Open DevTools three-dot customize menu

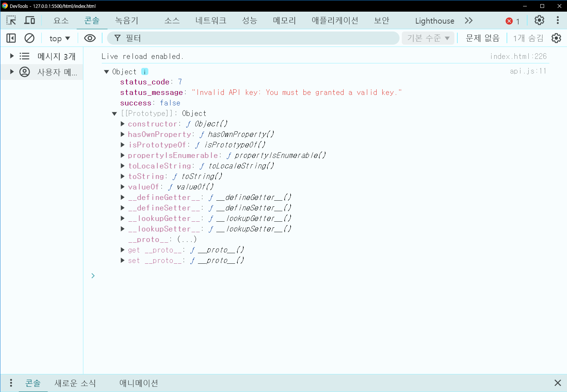[558, 20]
